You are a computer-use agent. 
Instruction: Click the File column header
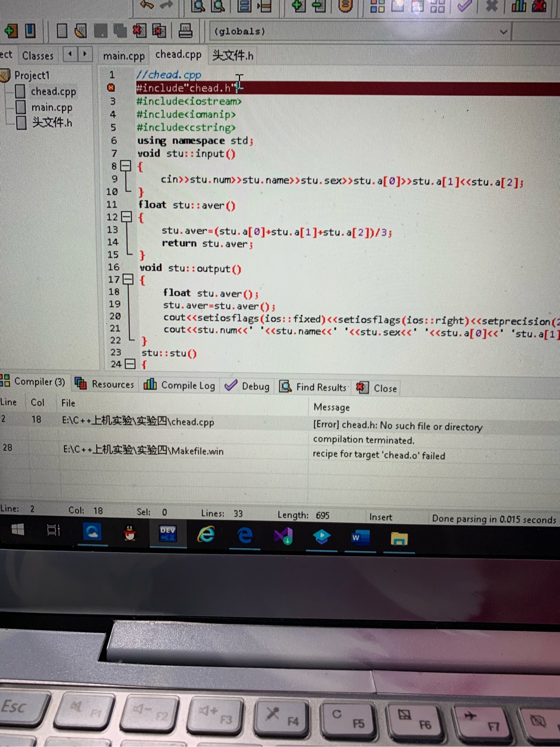pyautogui.click(x=68, y=403)
